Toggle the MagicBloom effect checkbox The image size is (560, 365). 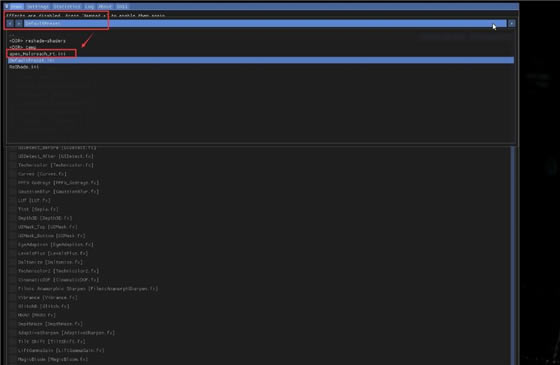tap(13, 359)
